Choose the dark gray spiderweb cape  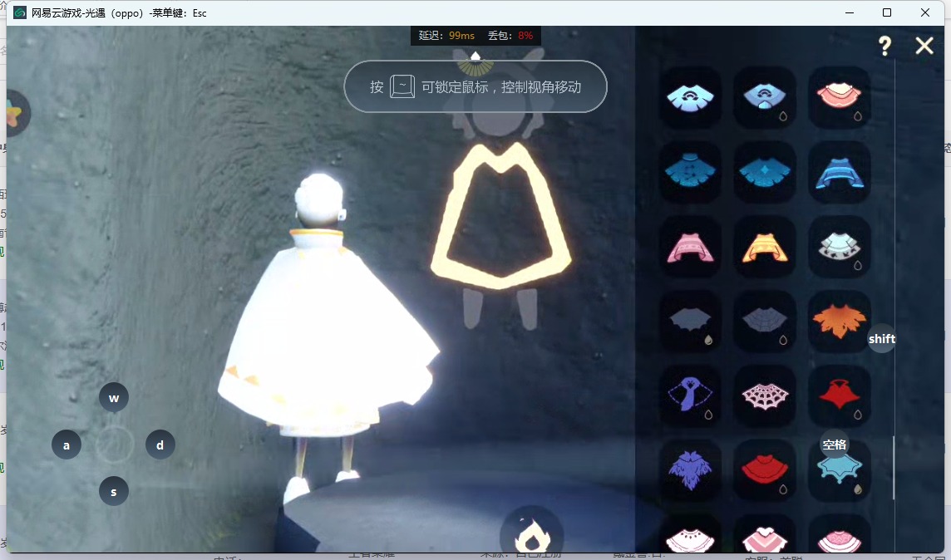pyautogui.click(x=765, y=322)
